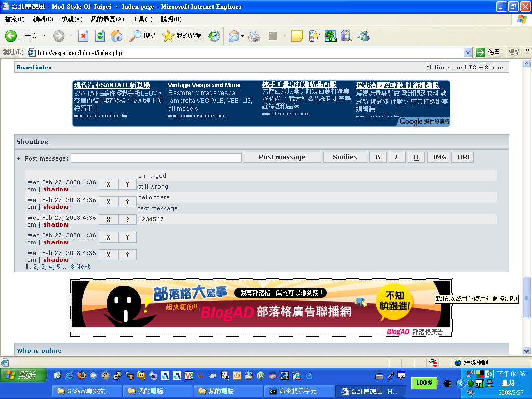Screen dimensions: 532x399
Task: Open the Vintage Vespa and More ad link
Action: [x=204, y=85]
